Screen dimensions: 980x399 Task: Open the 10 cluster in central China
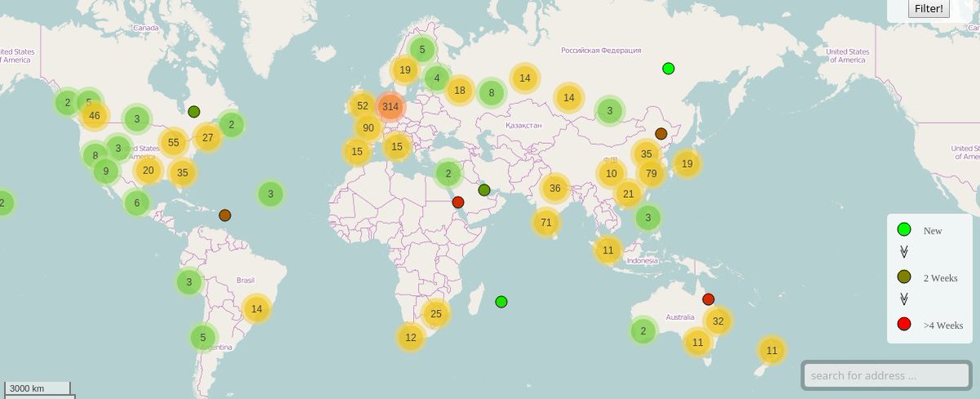point(612,173)
